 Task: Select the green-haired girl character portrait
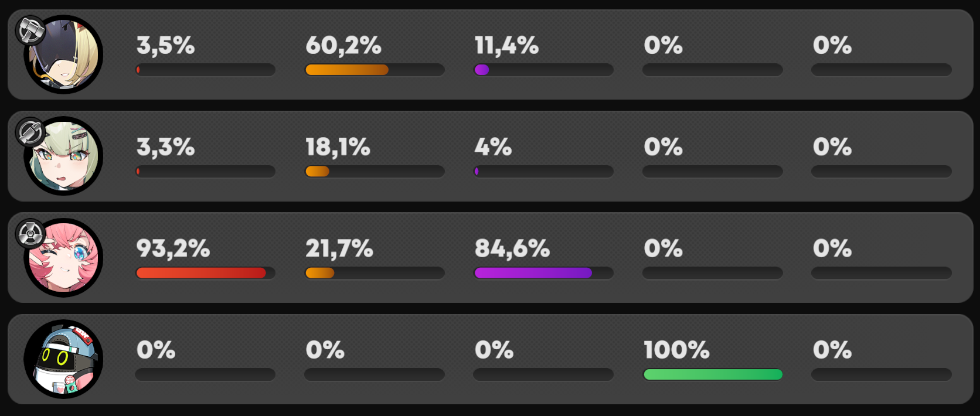tap(63, 156)
